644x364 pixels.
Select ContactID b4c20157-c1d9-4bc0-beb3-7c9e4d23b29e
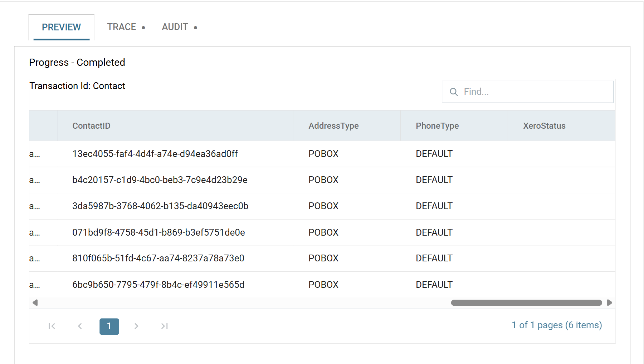[160, 180]
